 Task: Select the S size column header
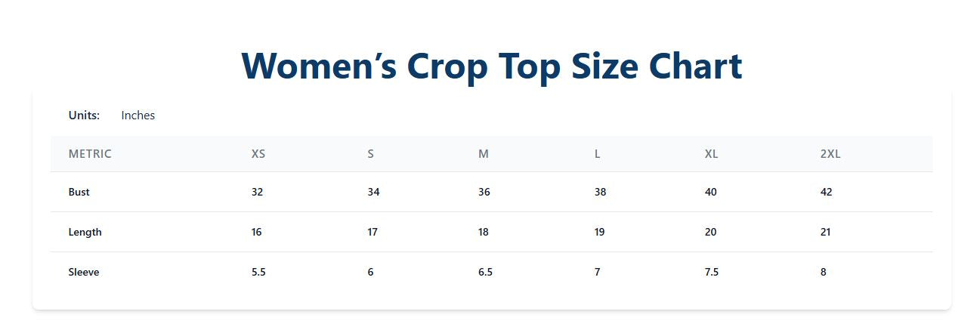(370, 154)
